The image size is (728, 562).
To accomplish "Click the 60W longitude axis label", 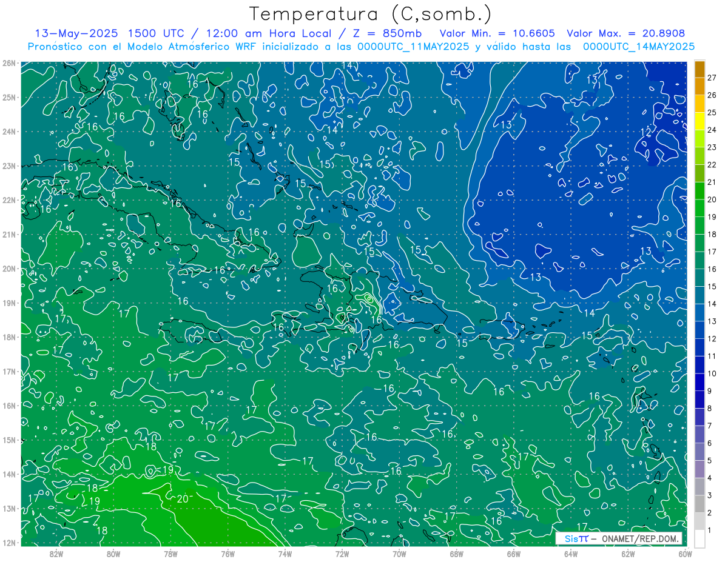I will (685, 553).
